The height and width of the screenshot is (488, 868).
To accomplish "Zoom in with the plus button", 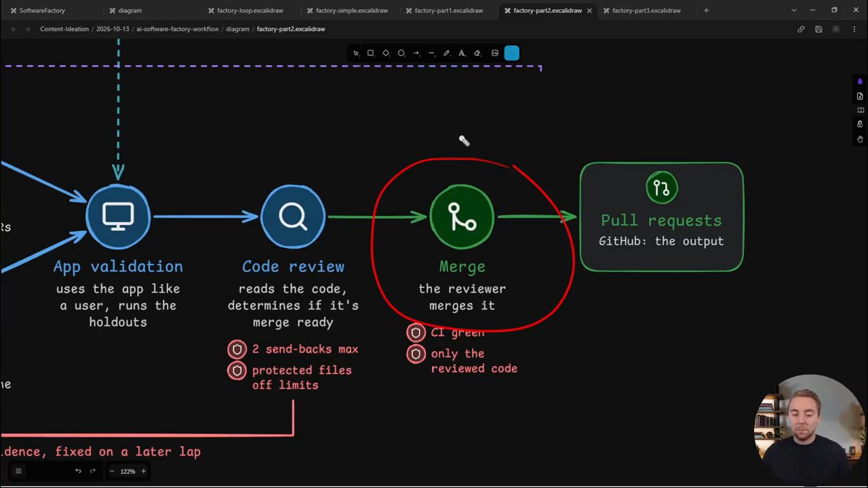I will [x=143, y=471].
